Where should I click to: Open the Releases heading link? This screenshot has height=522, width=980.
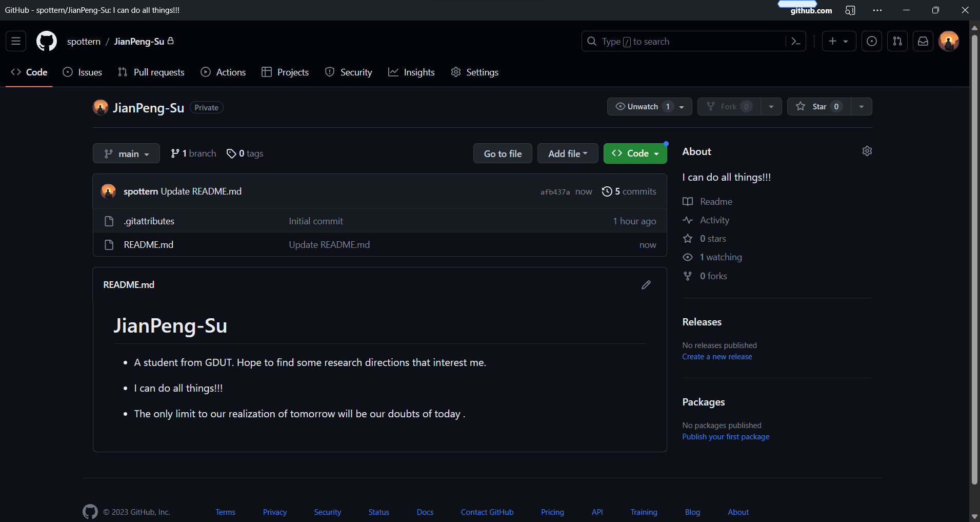click(702, 322)
